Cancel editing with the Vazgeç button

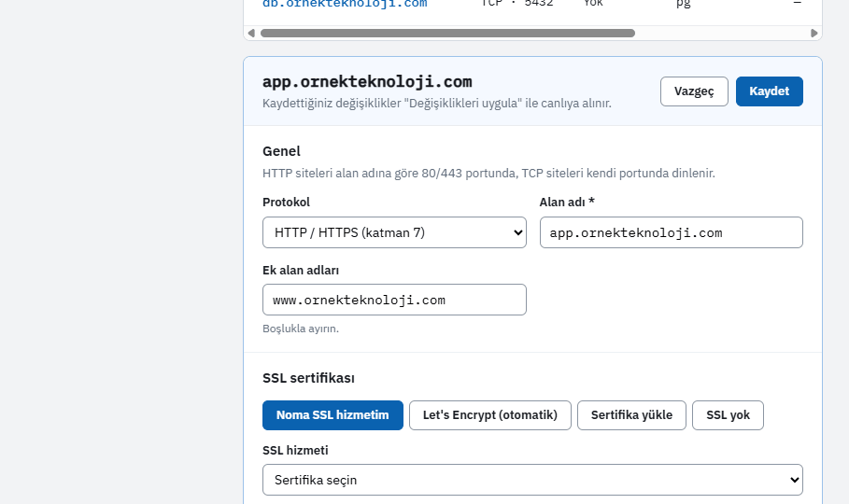(694, 91)
